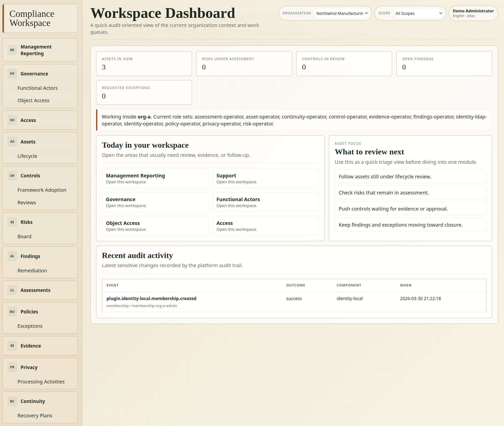Click the PR badge next to Privacy
504x426 pixels.
point(12,367)
